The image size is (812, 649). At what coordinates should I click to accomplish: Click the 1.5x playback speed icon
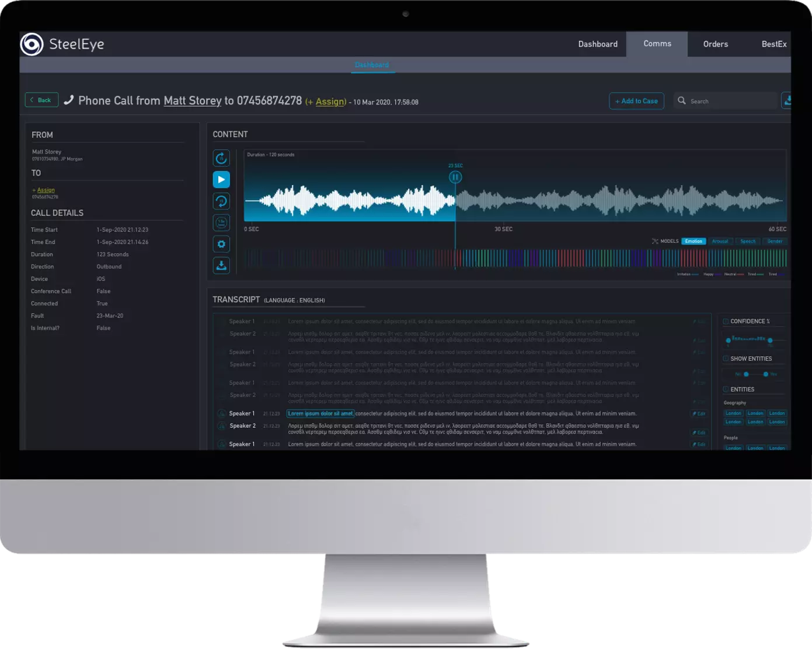pos(221,223)
